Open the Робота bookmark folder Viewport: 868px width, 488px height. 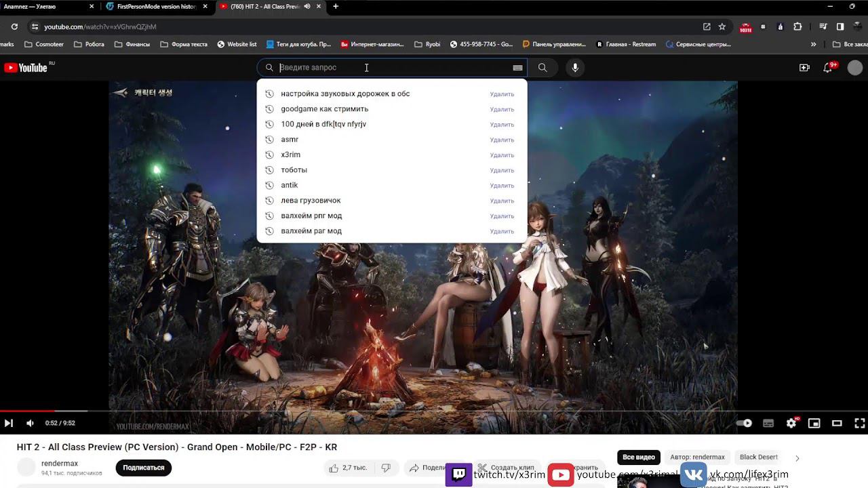89,44
